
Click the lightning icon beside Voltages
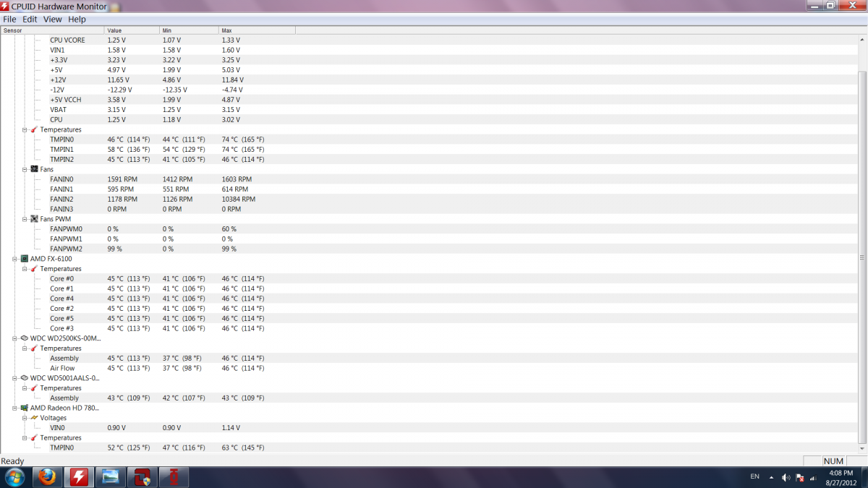click(x=34, y=418)
